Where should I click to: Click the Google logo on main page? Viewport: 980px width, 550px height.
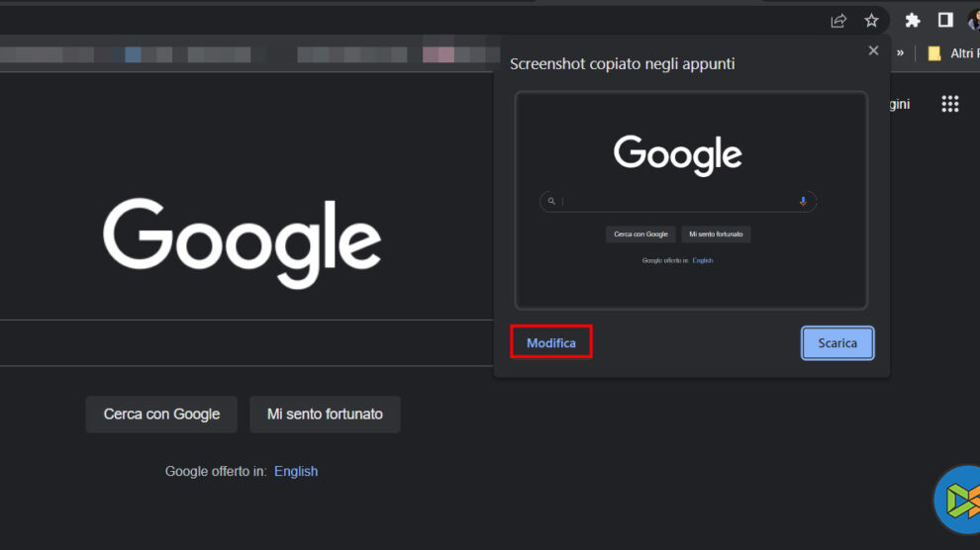tap(242, 242)
